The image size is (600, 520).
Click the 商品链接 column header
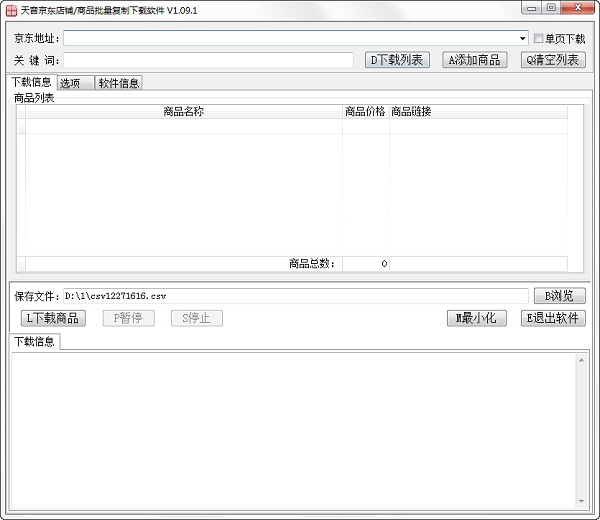pyautogui.click(x=478, y=111)
